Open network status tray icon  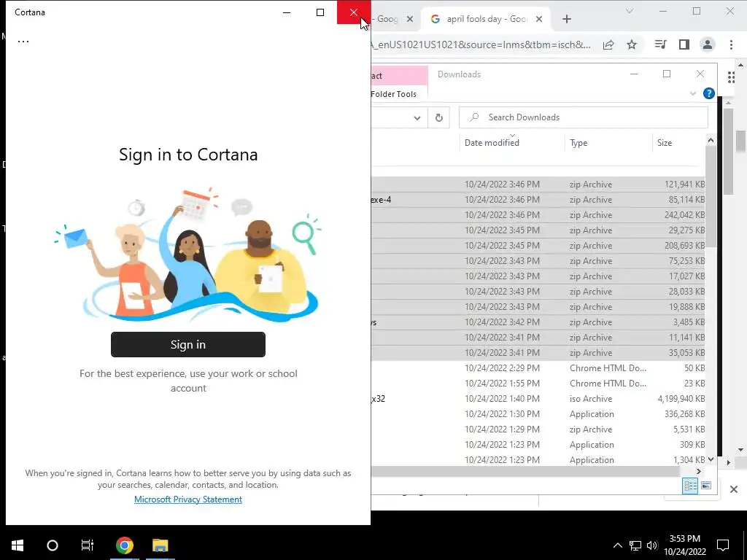[635, 545]
